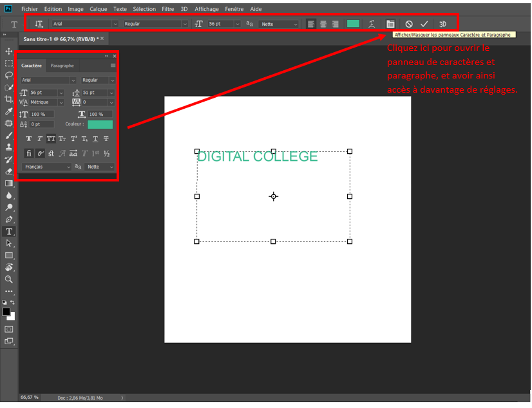
Task: Toggle Superscript text style
Action: [x=73, y=138]
